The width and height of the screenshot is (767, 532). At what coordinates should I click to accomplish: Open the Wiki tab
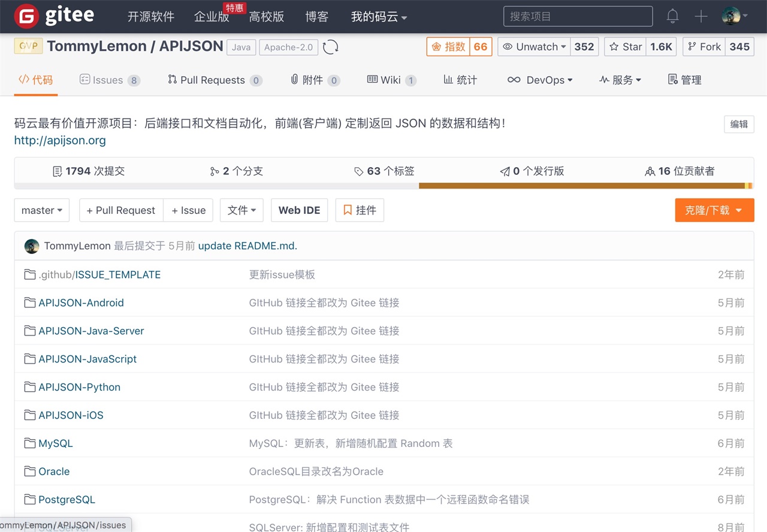[391, 80]
